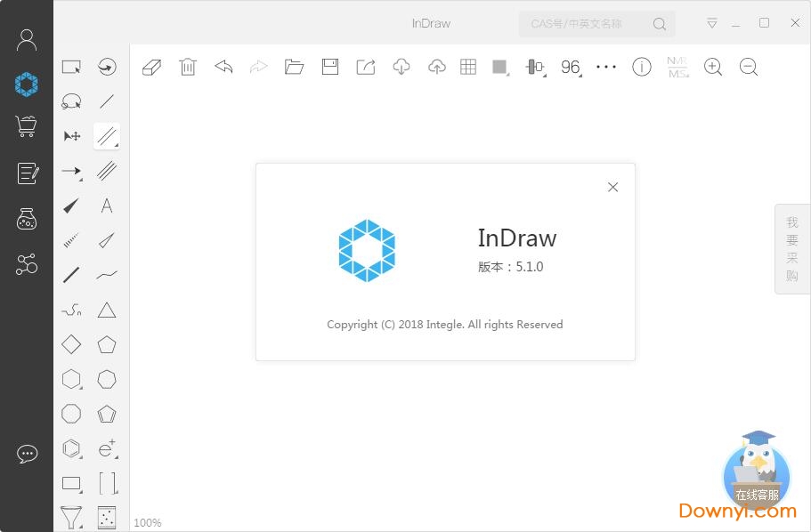The height and width of the screenshot is (532, 811).
Task: Open the 96 well plate dropdown
Action: tap(571, 68)
